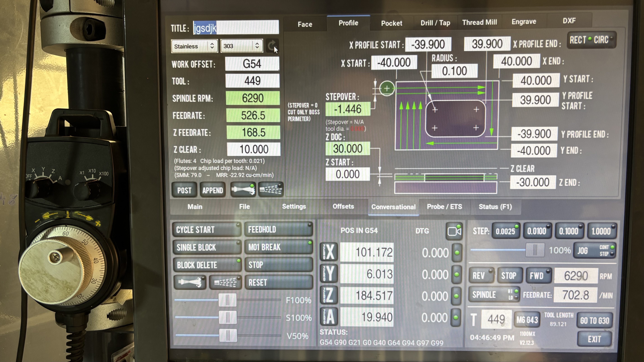
Task: Toggle SPINDLE HI / LO range
Action: (494, 294)
